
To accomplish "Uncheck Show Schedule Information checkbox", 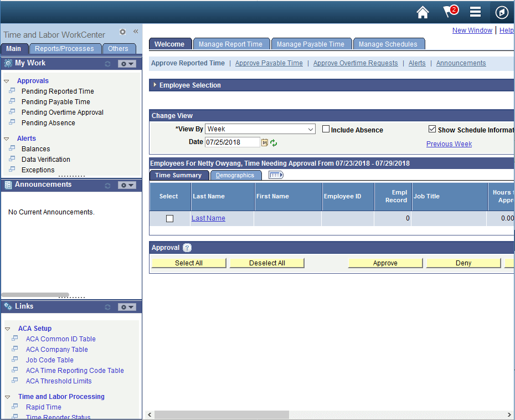I will pos(432,129).
